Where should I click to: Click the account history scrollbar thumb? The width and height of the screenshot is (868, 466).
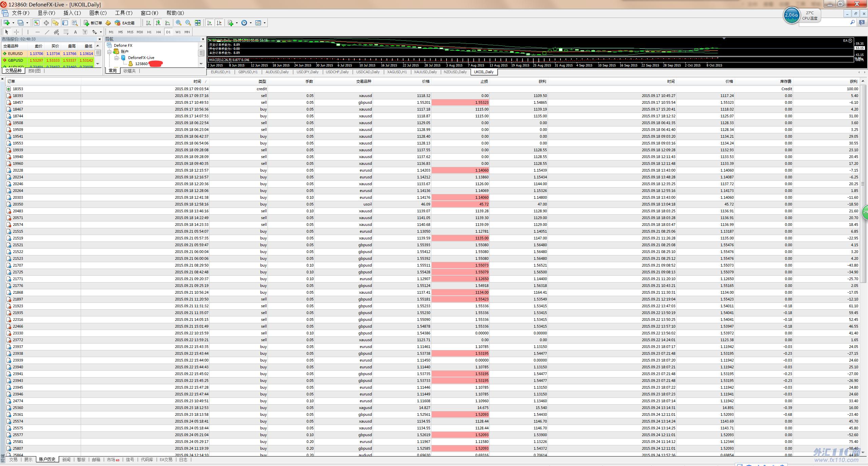pyautogui.click(x=863, y=184)
